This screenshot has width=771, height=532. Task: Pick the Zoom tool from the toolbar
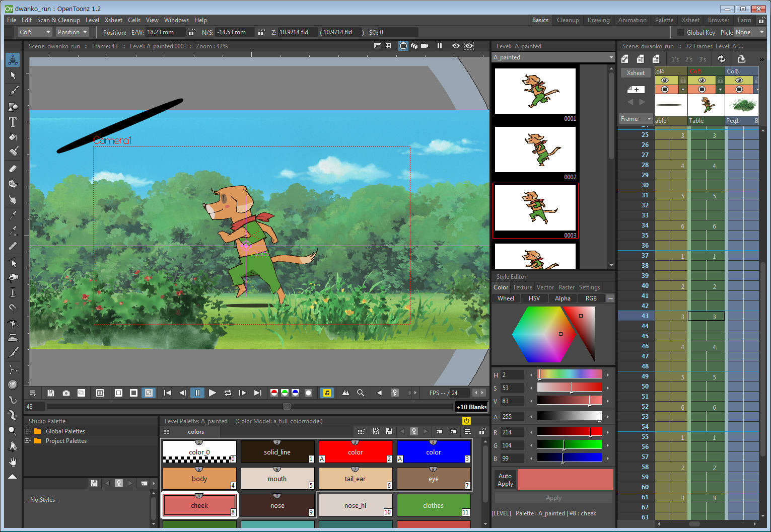(x=13, y=431)
